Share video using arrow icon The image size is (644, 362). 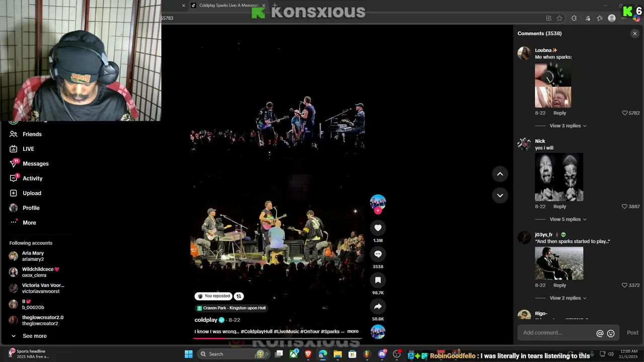pyautogui.click(x=378, y=306)
